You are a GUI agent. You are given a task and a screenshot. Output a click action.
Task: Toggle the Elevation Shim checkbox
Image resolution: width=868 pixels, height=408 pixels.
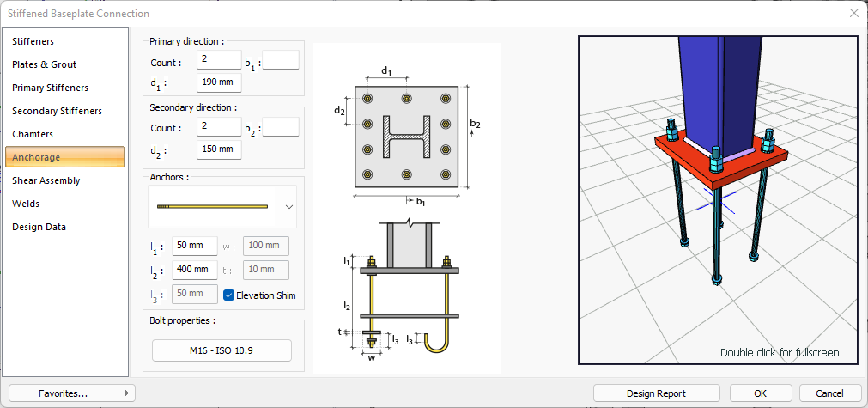click(229, 295)
